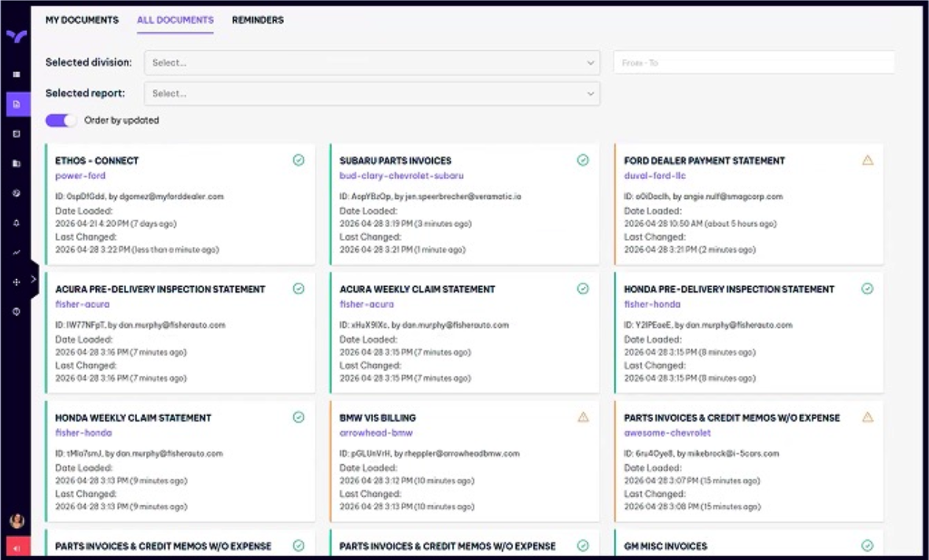
Task: Click the ID line with dgomez@myforddealer.com
Action: coord(139,197)
